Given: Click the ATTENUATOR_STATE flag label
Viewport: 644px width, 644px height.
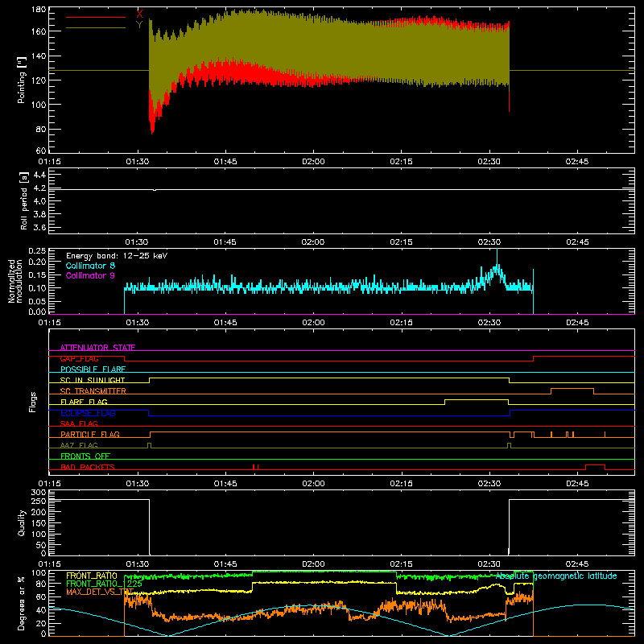Looking at the screenshot, I should click(97, 348).
